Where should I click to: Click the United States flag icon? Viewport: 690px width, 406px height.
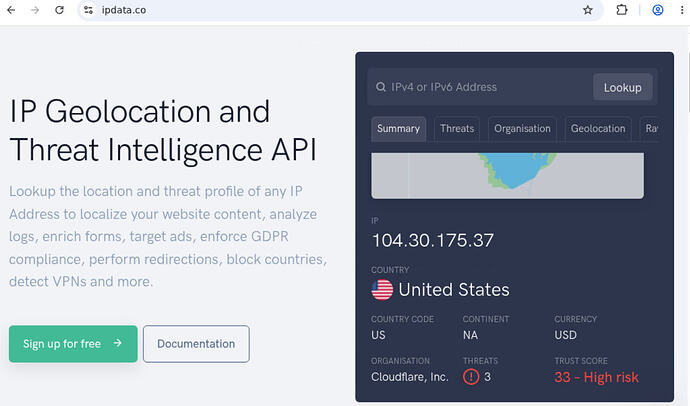point(382,290)
